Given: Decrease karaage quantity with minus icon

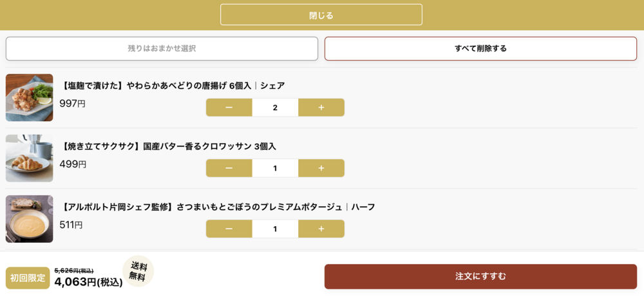Looking at the screenshot, I should (x=229, y=108).
